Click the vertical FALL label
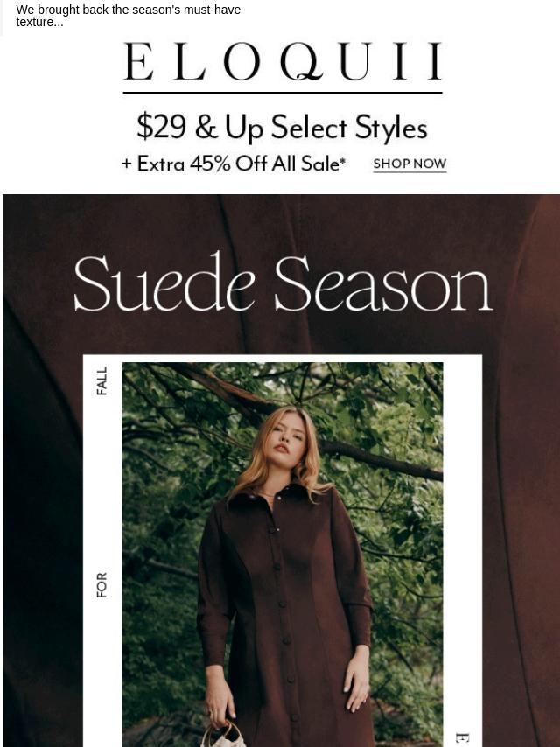The width and height of the screenshot is (560, 747). [x=102, y=380]
